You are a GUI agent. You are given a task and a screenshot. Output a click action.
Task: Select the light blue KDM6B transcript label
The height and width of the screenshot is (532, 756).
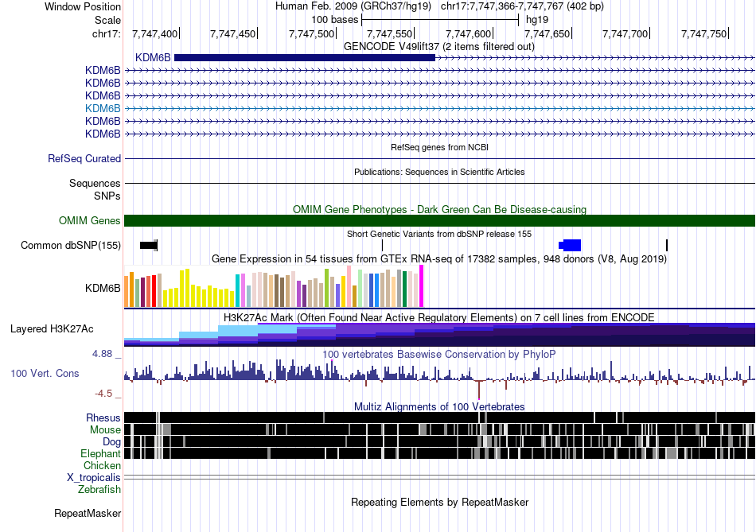click(x=103, y=108)
